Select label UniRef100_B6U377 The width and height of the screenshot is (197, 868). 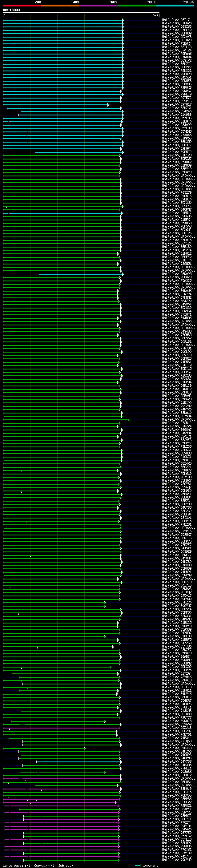click(x=177, y=145)
